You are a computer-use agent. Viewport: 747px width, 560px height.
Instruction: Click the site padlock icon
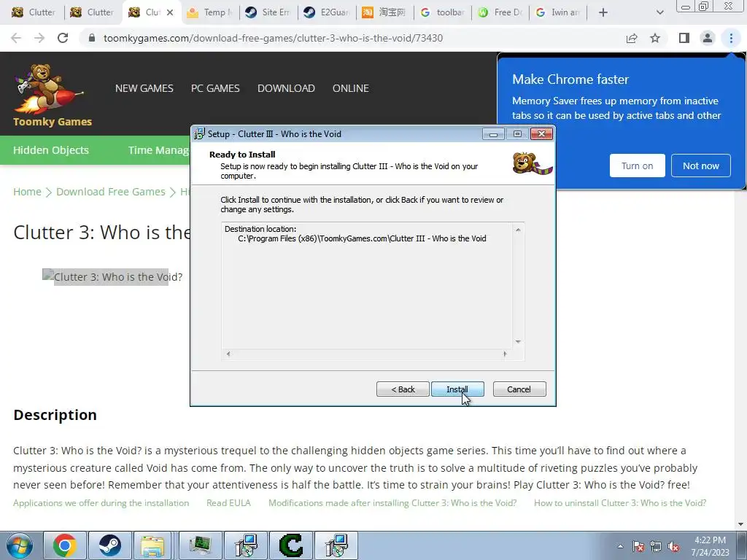92,38
